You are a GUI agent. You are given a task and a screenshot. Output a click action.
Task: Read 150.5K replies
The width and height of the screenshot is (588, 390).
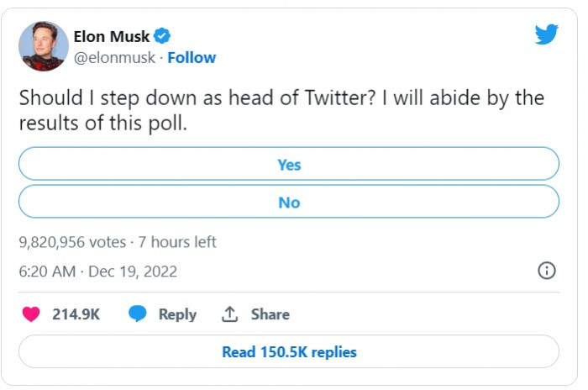point(289,352)
